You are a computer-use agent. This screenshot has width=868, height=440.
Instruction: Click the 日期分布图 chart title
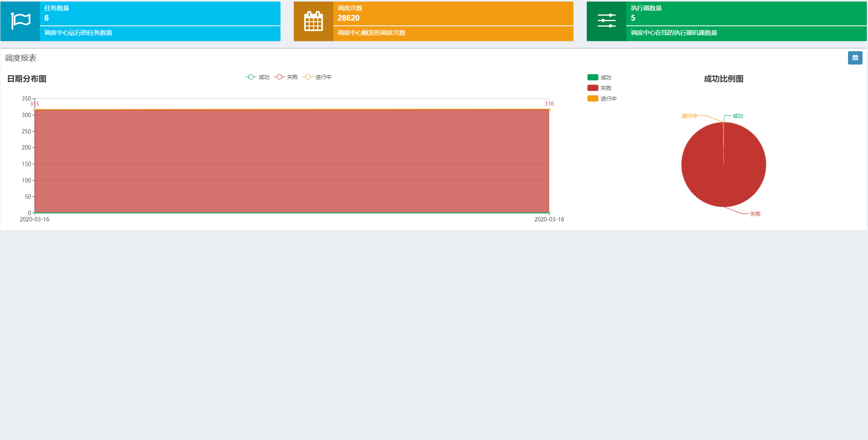pos(27,79)
